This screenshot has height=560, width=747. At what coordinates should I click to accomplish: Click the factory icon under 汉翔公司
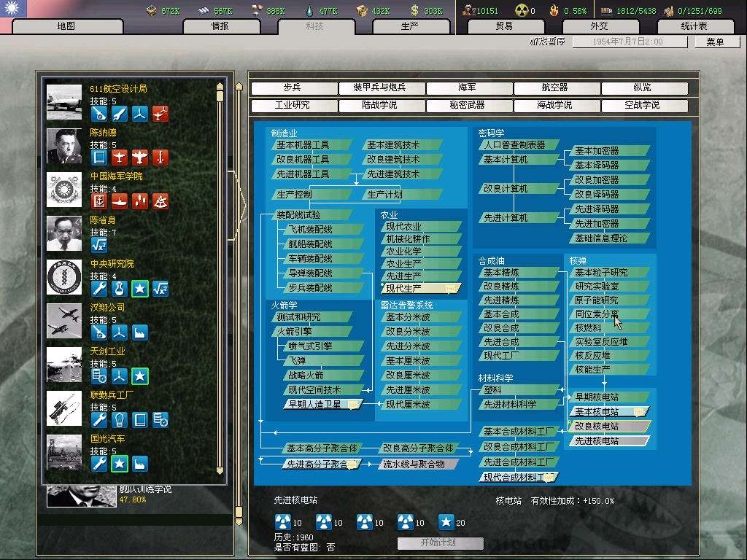140,332
